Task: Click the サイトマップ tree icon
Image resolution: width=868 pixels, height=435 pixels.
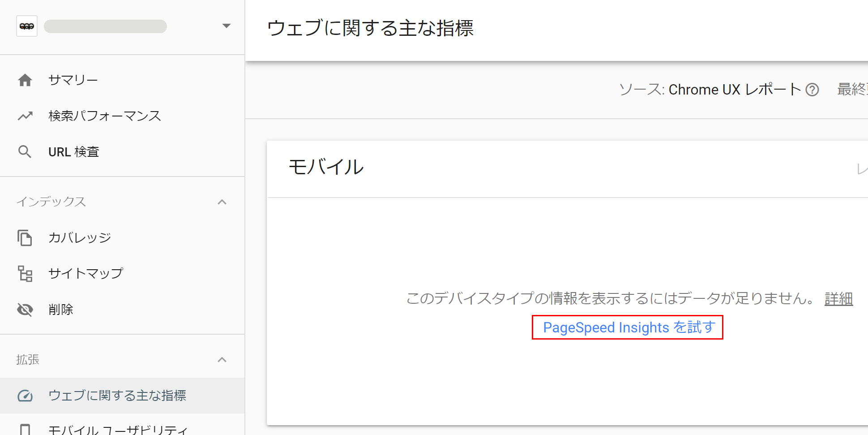Action: [x=25, y=274]
